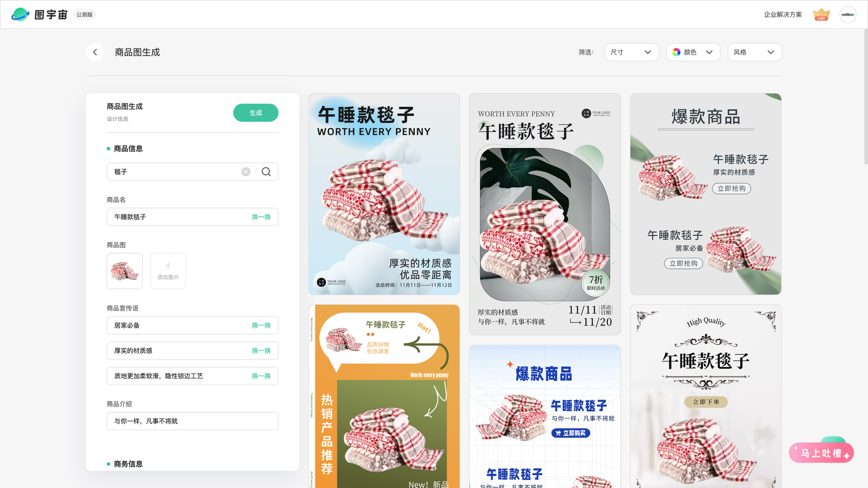Open the WORTH EVERY PENNY 7折 poster
Viewport: 868px width, 488px height.
pos(545,214)
